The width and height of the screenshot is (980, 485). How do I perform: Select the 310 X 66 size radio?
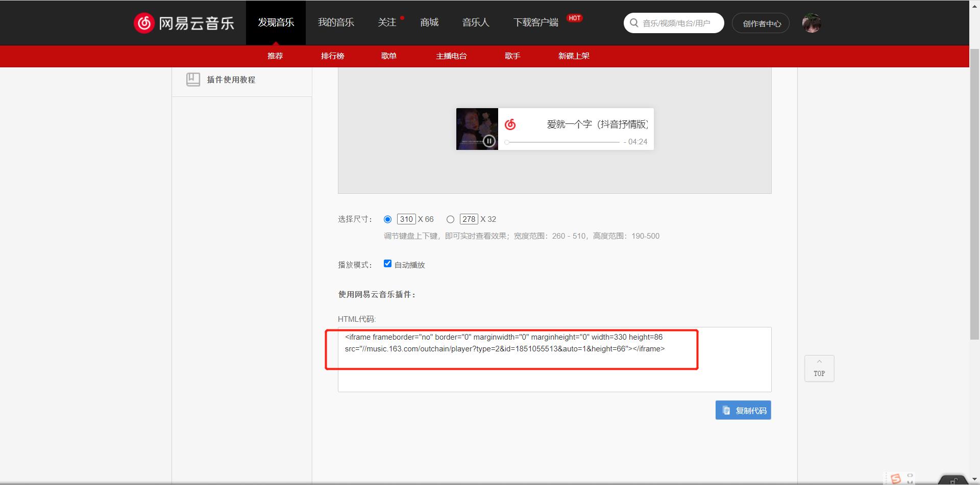click(x=387, y=219)
